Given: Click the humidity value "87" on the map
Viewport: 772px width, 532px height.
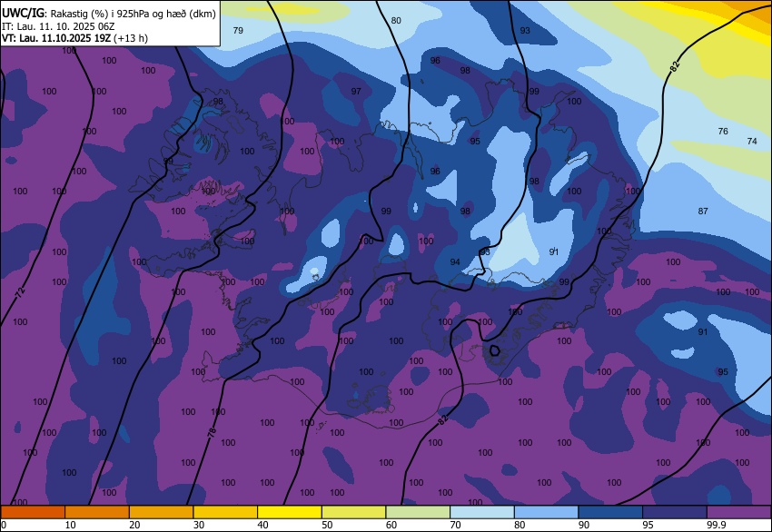Looking at the screenshot, I should [x=703, y=212].
